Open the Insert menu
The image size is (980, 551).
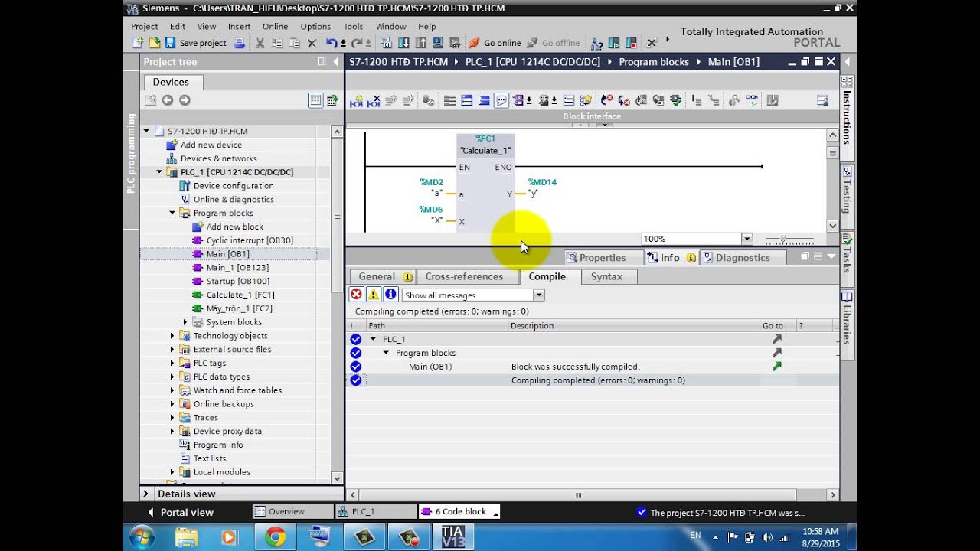(240, 26)
